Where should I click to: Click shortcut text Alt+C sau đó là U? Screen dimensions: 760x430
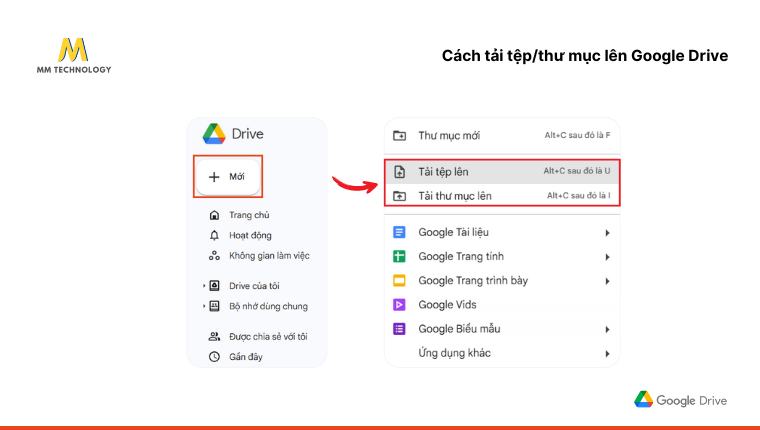577,171
